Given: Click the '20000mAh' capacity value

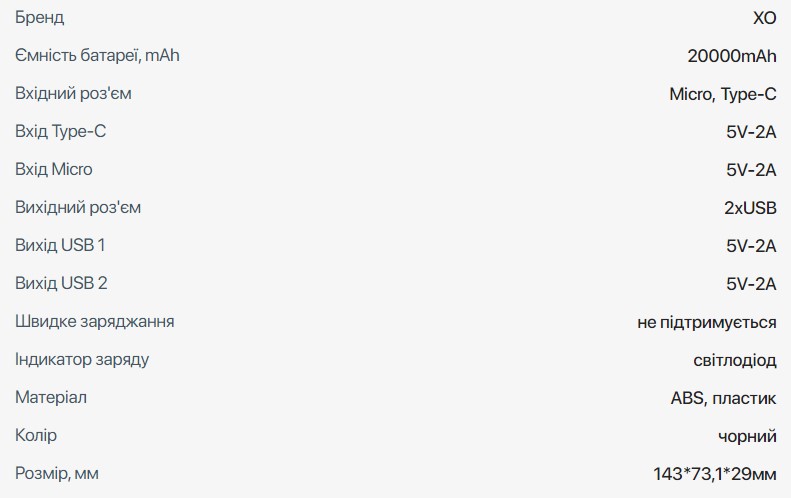Looking at the screenshot, I should pyautogui.click(x=732, y=56).
